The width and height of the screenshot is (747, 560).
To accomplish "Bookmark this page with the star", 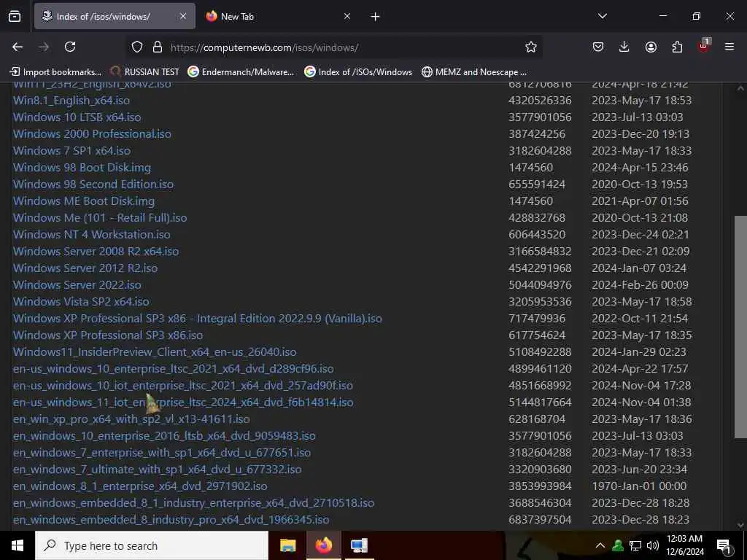I will pyautogui.click(x=531, y=47).
